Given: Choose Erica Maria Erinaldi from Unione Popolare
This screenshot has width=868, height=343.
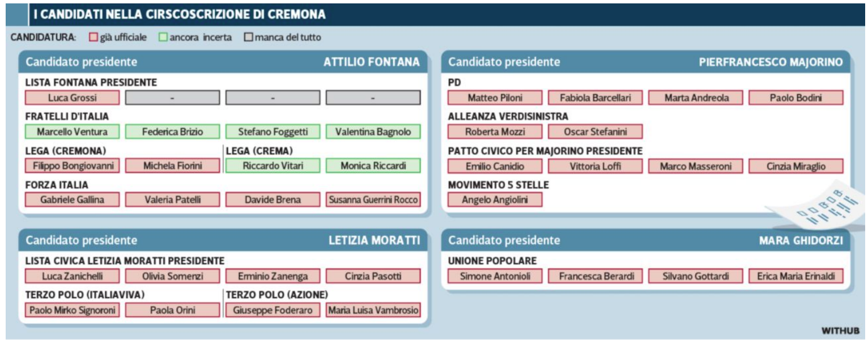Looking at the screenshot, I should point(796,276).
